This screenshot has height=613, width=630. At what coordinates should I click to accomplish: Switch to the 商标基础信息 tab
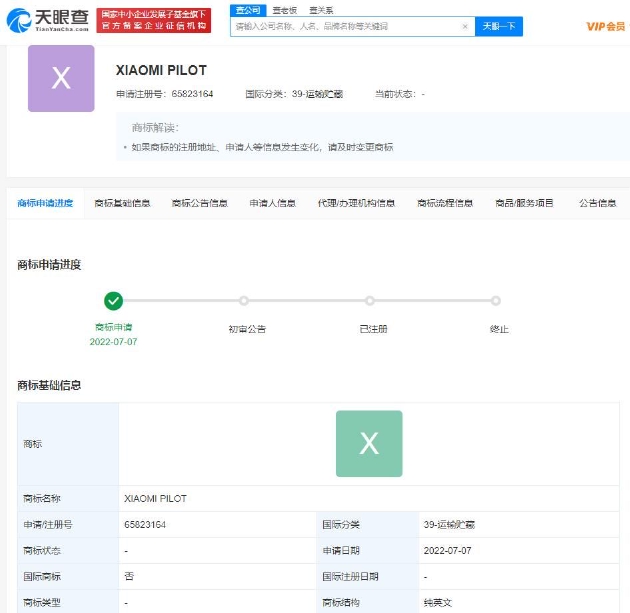pos(122,203)
